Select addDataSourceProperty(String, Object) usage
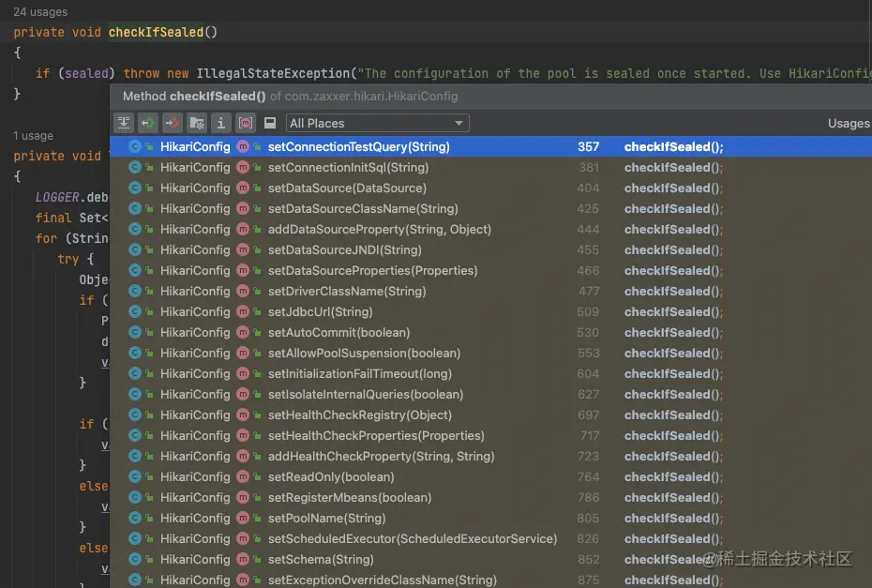Screen dimensions: 872x588 pyautogui.click(x=490, y=229)
